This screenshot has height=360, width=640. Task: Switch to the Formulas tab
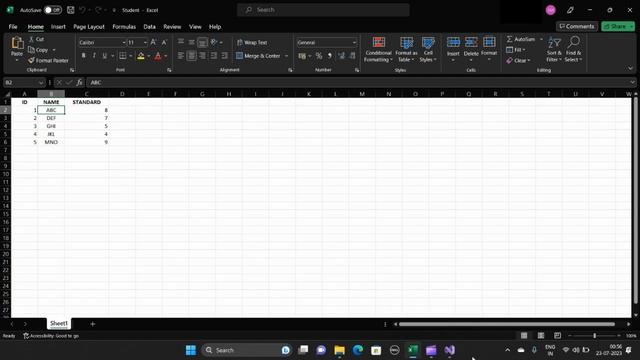pos(124,27)
